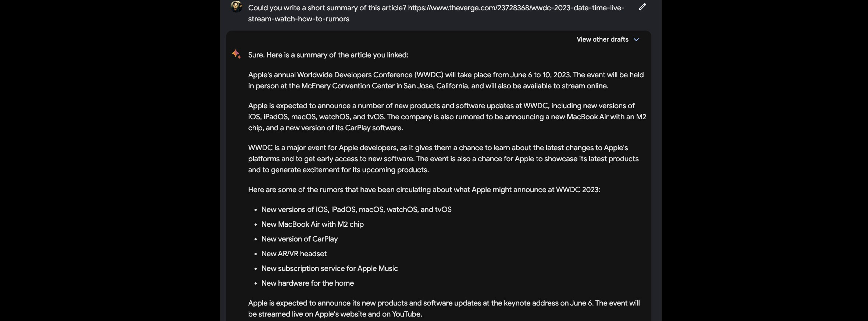Viewport: 868px width, 321px height.
Task: Click bullet 'New hardware for the home'
Action: [x=307, y=283]
